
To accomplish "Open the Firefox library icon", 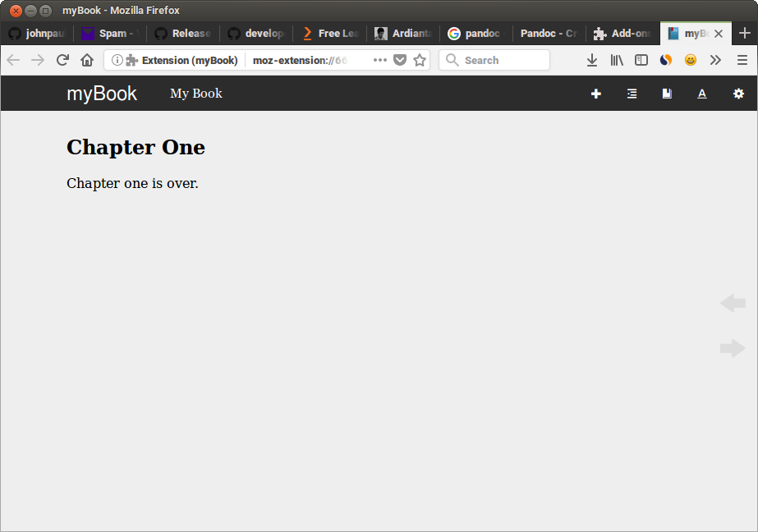I will point(617,60).
